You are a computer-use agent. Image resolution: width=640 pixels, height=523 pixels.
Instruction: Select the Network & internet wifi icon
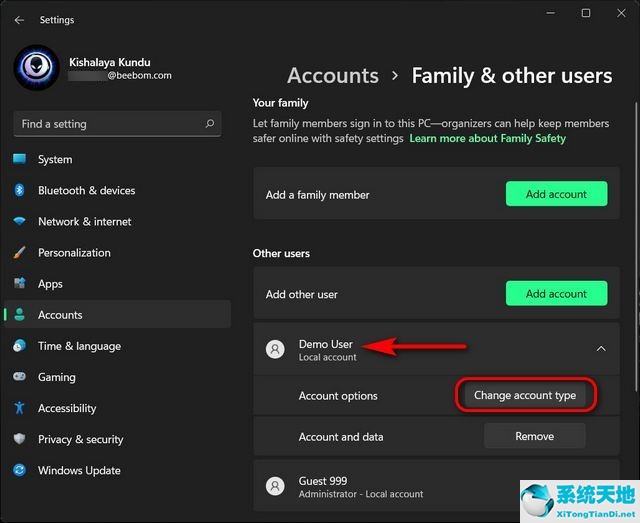(x=19, y=221)
